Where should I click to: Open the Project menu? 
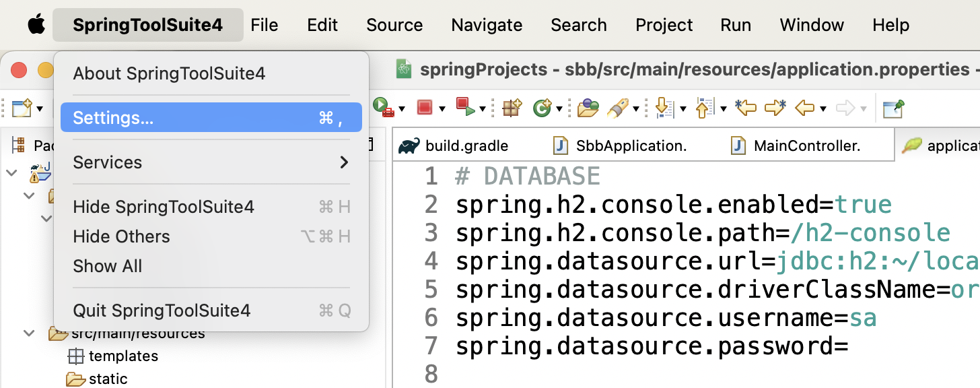(x=664, y=25)
